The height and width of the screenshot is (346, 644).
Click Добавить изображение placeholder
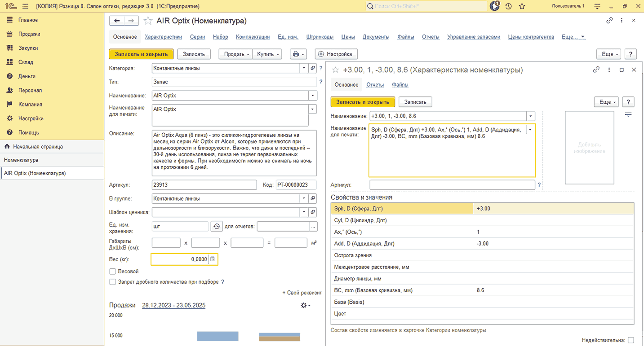click(x=590, y=148)
